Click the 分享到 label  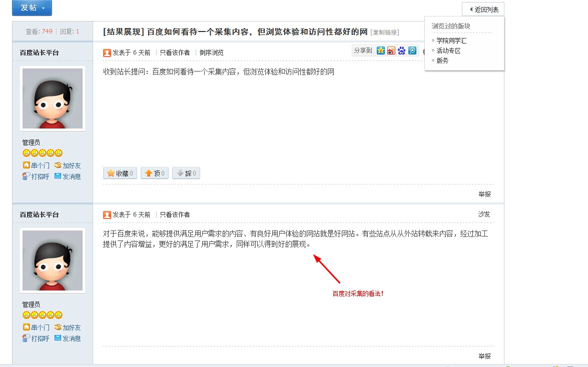363,50
